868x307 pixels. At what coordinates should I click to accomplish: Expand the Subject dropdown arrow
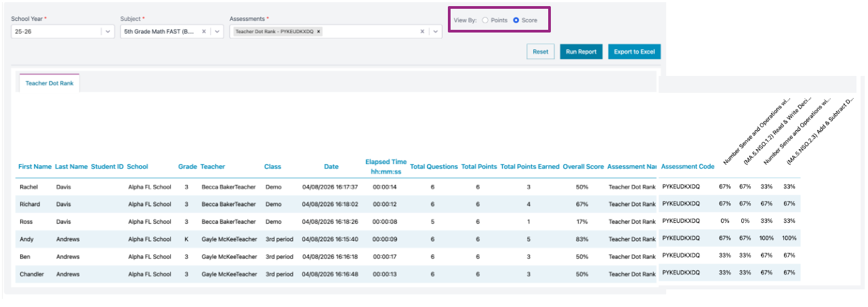[x=217, y=31]
